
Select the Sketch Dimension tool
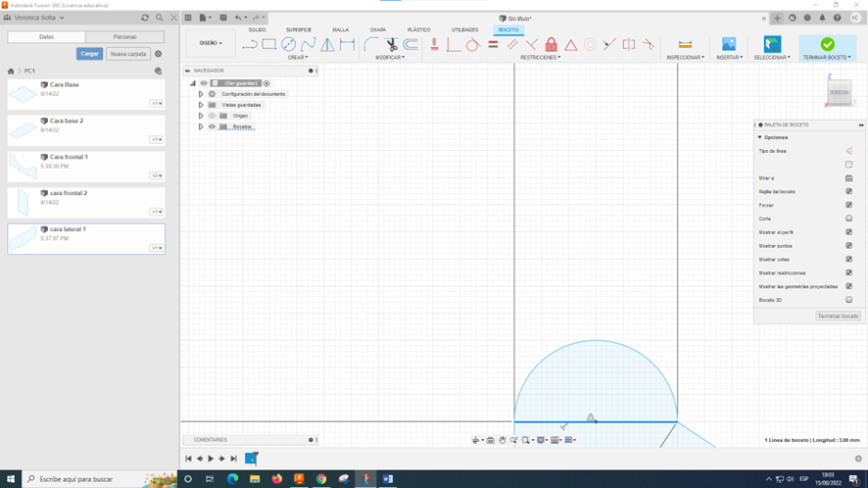click(347, 44)
